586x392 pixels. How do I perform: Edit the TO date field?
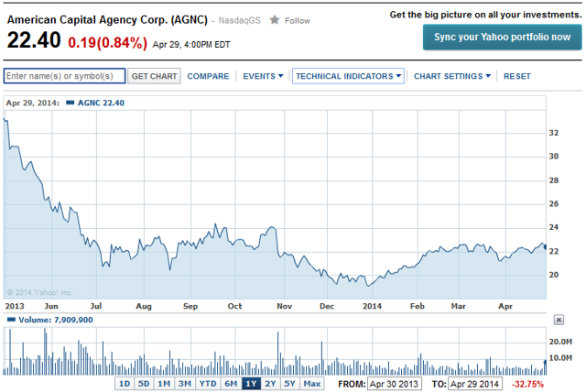(475, 384)
